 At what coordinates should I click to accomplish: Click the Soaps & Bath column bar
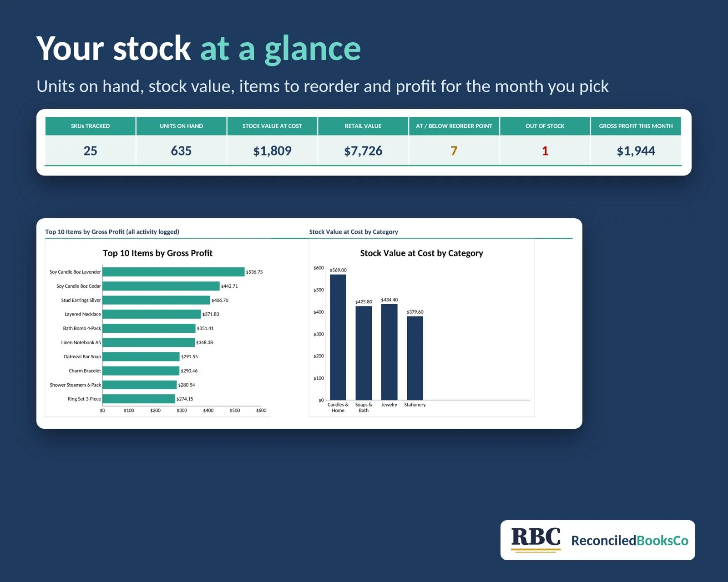pos(364,353)
